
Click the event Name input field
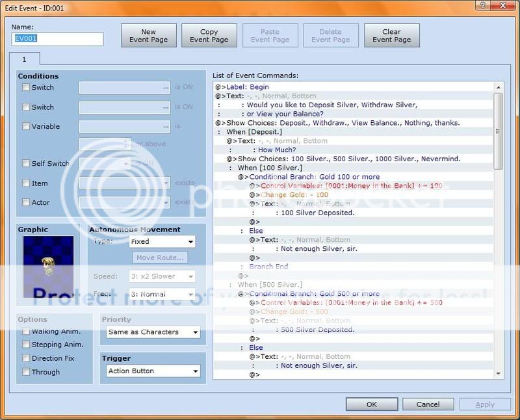[x=57, y=39]
